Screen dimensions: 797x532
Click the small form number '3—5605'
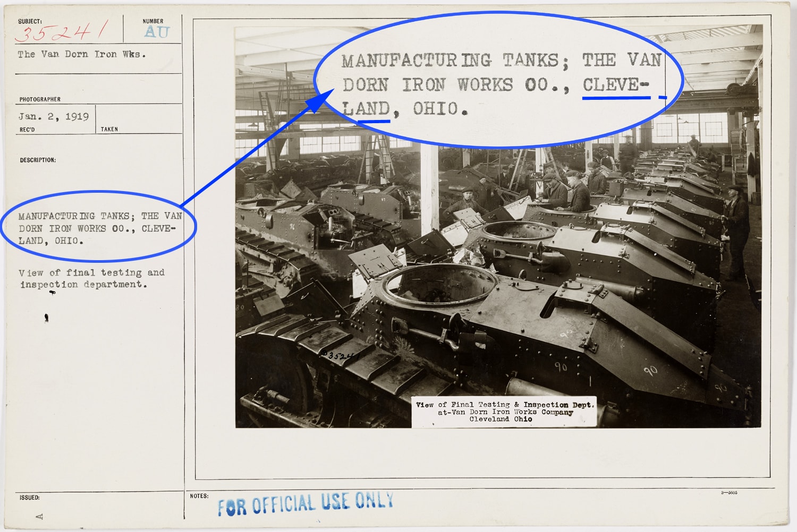[x=729, y=493]
